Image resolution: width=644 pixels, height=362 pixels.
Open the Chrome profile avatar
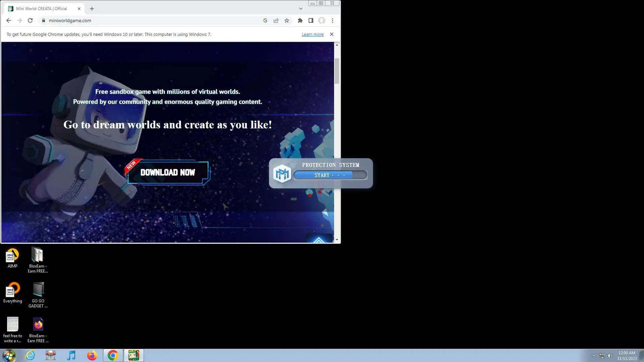point(322,20)
